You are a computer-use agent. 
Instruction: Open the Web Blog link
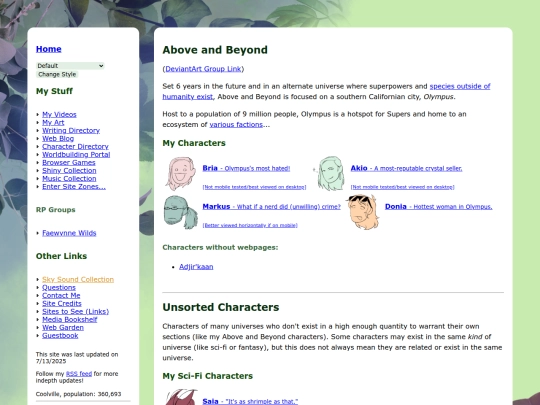click(58, 138)
